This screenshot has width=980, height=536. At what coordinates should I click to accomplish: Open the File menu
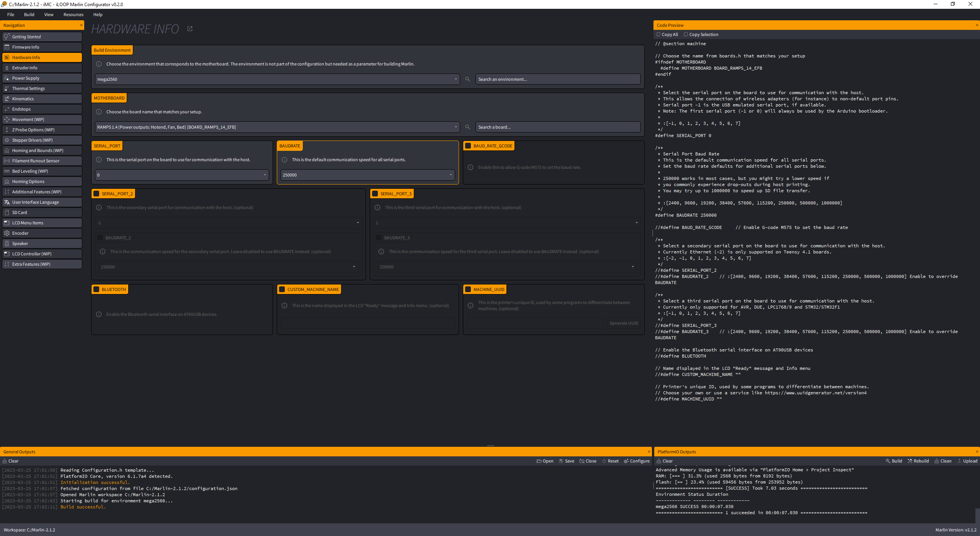tap(11, 15)
